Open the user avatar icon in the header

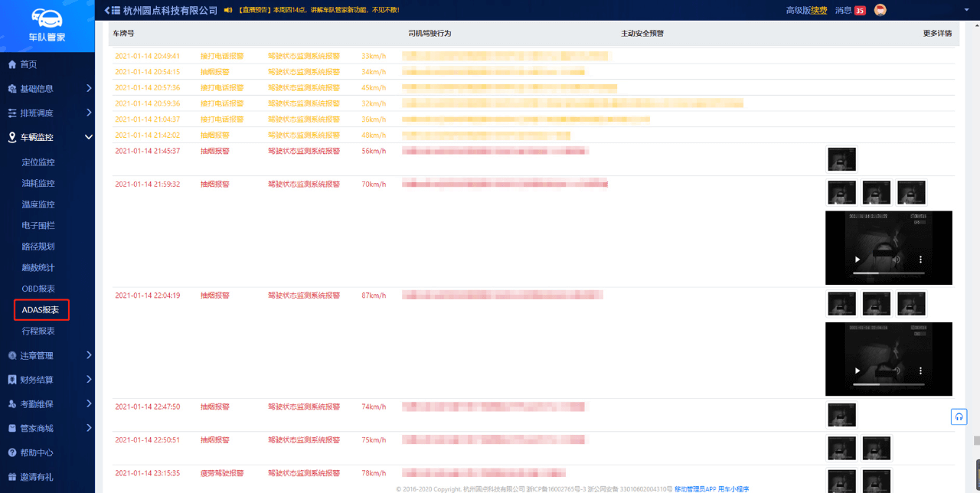click(880, 10)
